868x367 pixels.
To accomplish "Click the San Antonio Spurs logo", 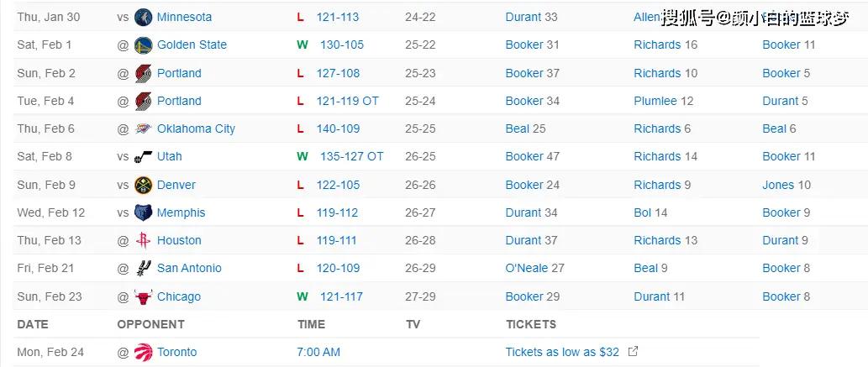I will coord(144,269).
